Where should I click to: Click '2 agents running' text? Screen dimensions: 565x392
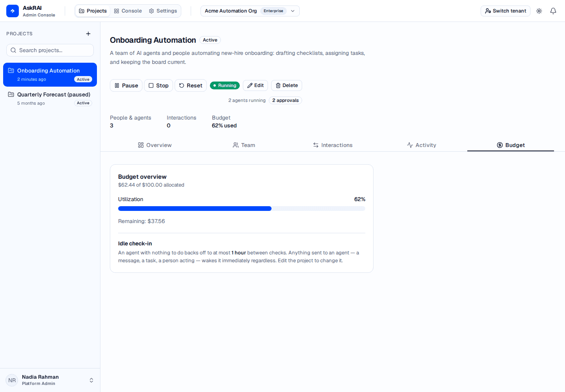click(247, 100)
